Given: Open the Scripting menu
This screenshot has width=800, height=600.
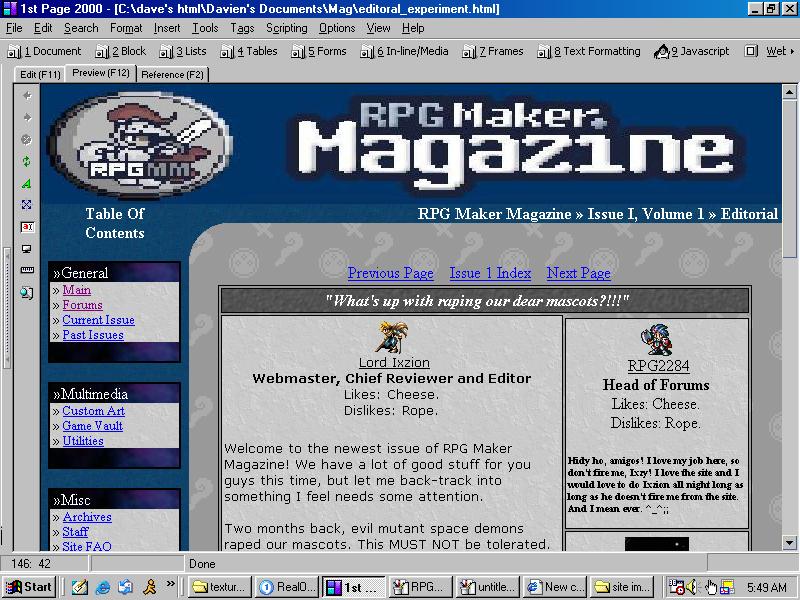Looking at the screenshot, I should pyautogui.click(x=286, y=28).
